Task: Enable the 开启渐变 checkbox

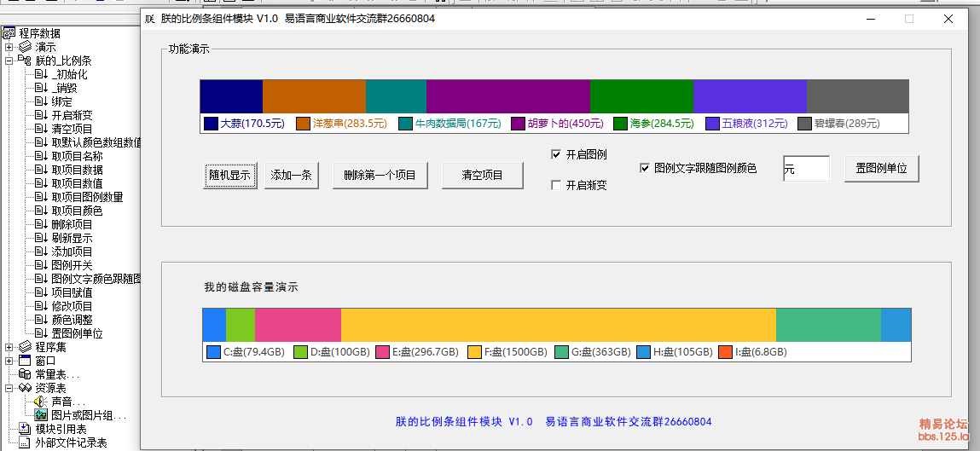Action: (x=555, y=185)
